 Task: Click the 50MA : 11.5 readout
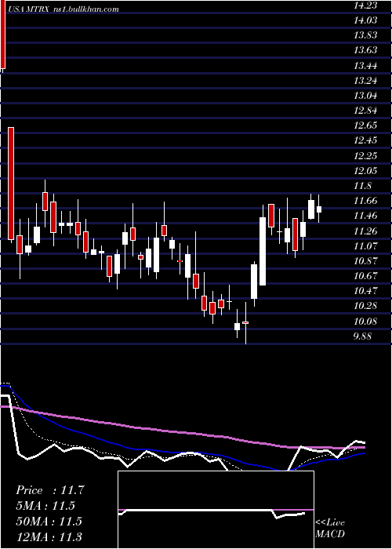(x=49, y=522)
